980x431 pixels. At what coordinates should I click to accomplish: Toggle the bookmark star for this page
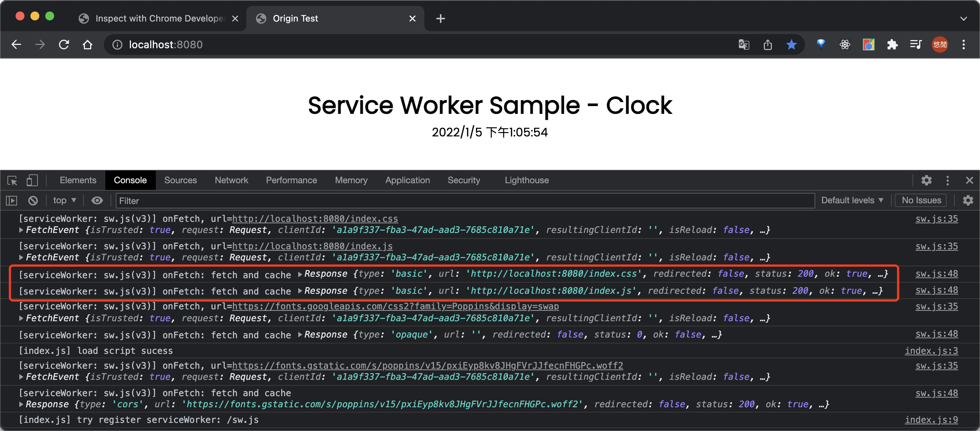point(791,45)
